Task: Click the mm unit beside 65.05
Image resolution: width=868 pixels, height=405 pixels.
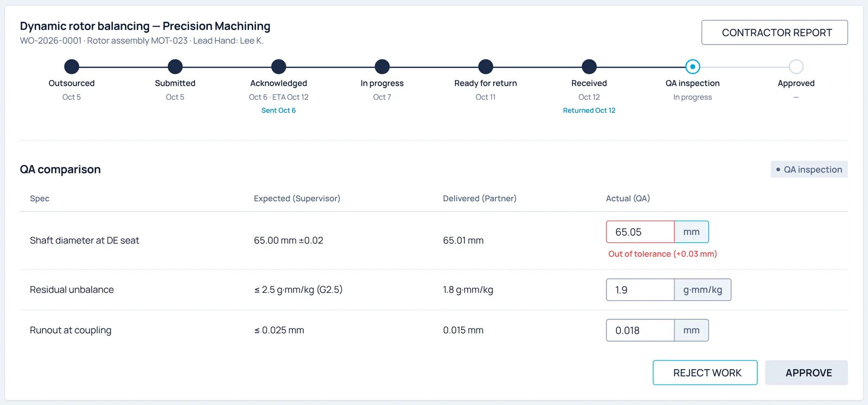Action: coord(691,232)
